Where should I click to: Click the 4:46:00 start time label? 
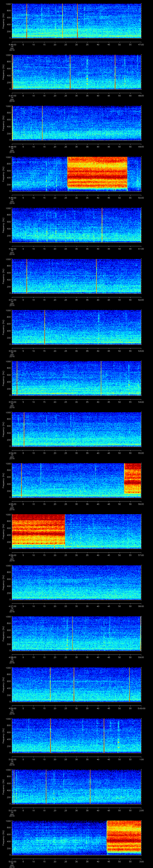click(x=12, y=44)
